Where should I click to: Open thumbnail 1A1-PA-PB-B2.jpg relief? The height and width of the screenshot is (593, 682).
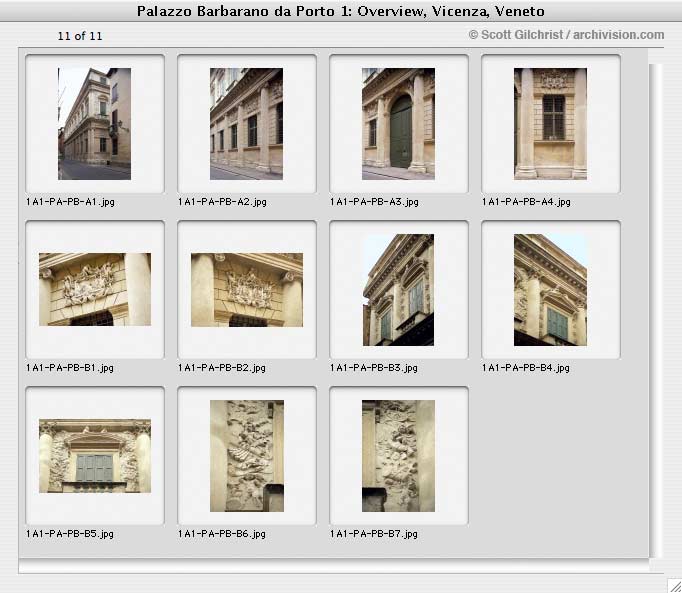(247, 290)
